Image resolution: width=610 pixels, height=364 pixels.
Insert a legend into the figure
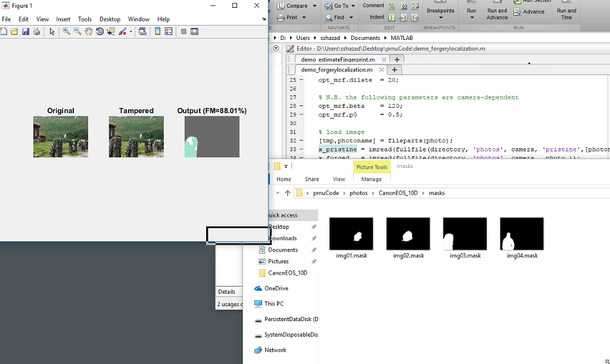point(168,32)
